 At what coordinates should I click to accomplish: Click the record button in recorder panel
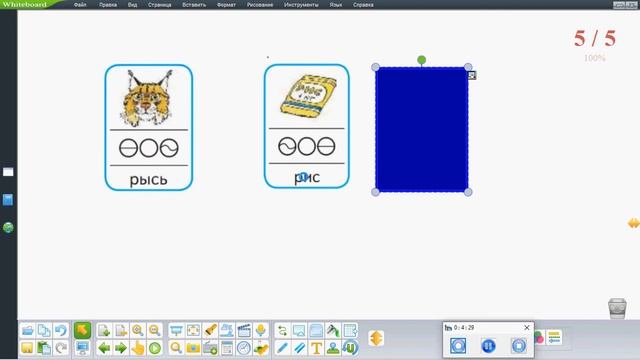click(x=458, y=346)
